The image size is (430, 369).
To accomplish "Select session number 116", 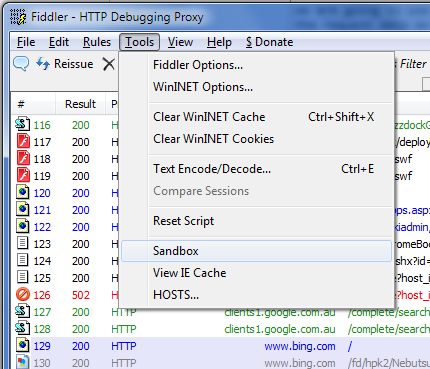I will click(42, 125).
